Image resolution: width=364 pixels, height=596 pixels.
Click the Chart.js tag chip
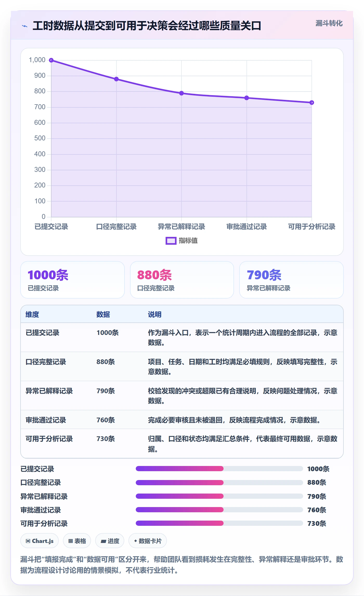click(40, 541)
